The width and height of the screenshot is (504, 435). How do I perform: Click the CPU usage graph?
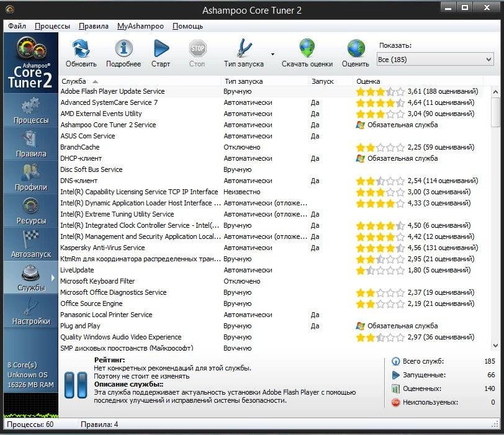tap(31, 405)
